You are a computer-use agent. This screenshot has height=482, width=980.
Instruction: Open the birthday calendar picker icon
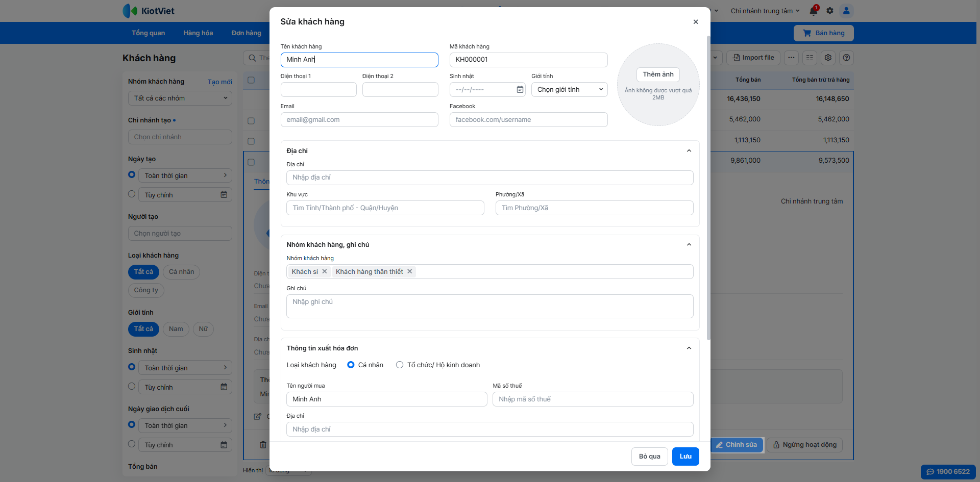coord(520,90)
